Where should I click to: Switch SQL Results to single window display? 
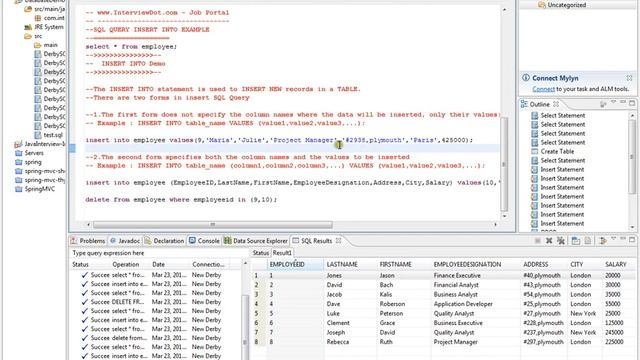click(576, 241)
